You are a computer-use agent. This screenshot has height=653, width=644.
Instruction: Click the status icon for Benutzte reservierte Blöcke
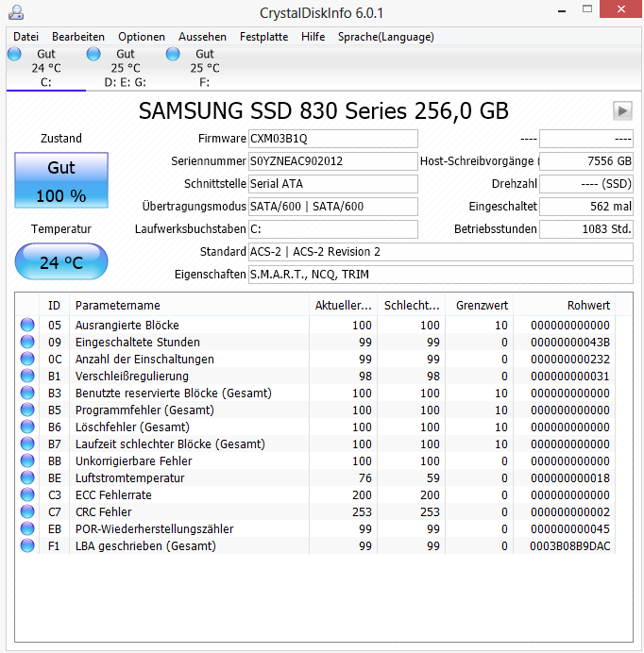tap(27, 393)
